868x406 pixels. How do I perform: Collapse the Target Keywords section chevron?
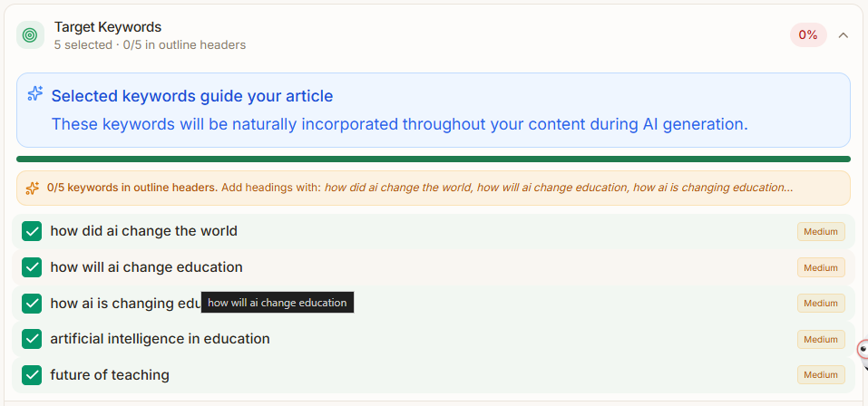coord(844,35)
